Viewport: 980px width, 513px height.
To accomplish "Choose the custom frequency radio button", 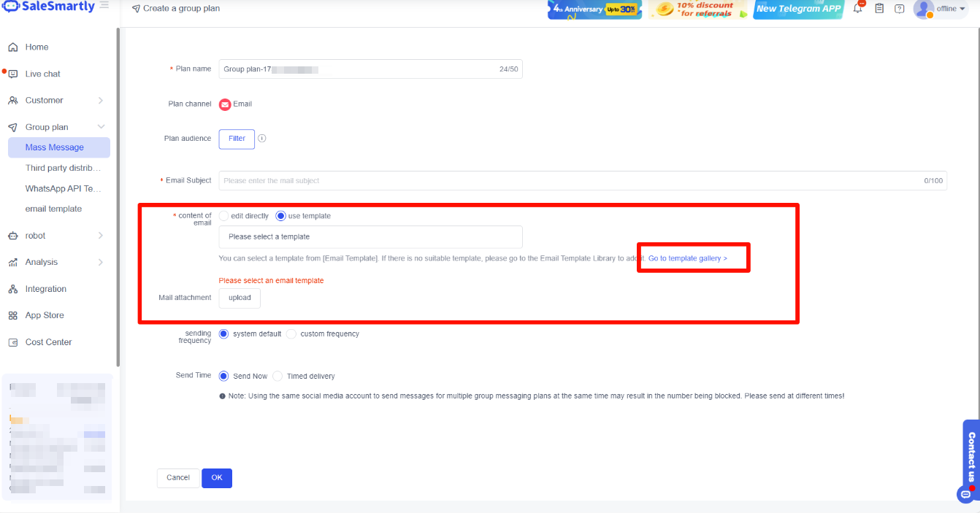I will click(291, 334).
